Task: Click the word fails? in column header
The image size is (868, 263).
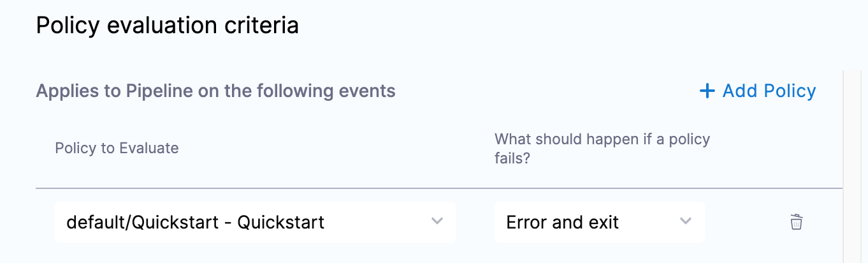Action: pyautogui.click(x=512, y=158)
